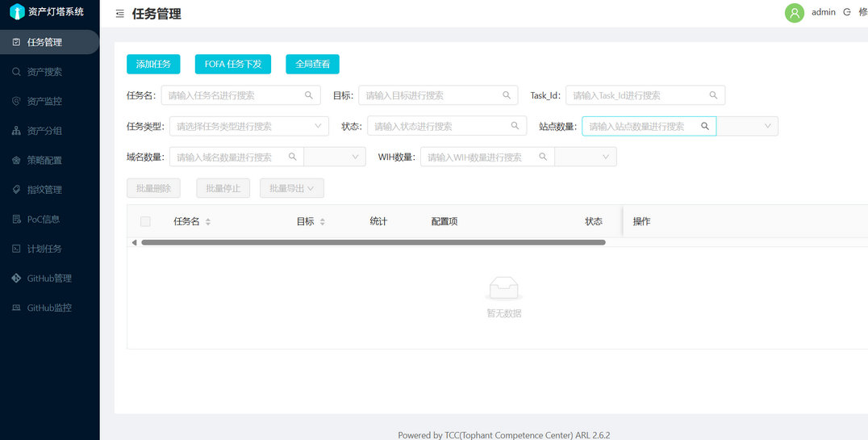The height and width of the screenshot is (440, 868).
Task: Click the horizontal table scrollbar thumb
Action: [x=373, y=242]
